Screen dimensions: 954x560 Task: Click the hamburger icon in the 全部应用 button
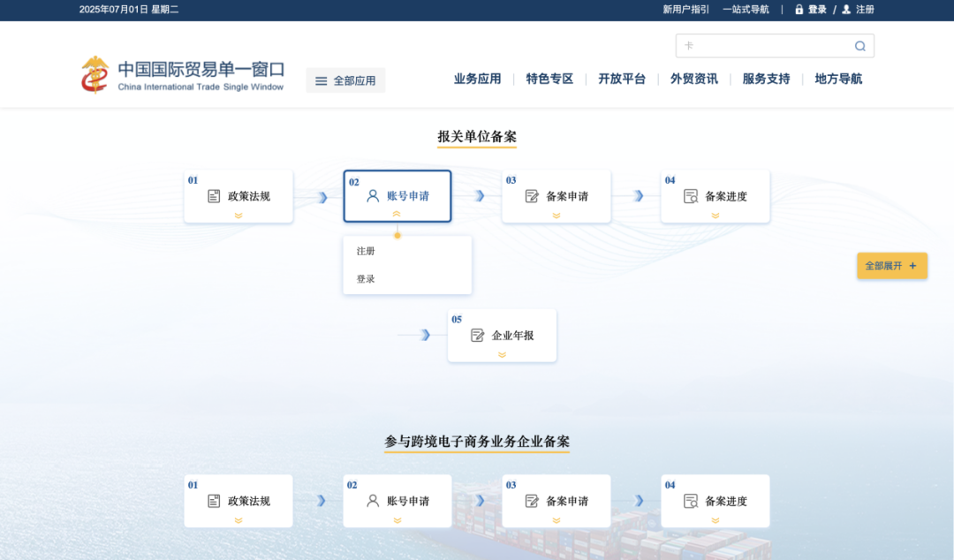(321, 79)
